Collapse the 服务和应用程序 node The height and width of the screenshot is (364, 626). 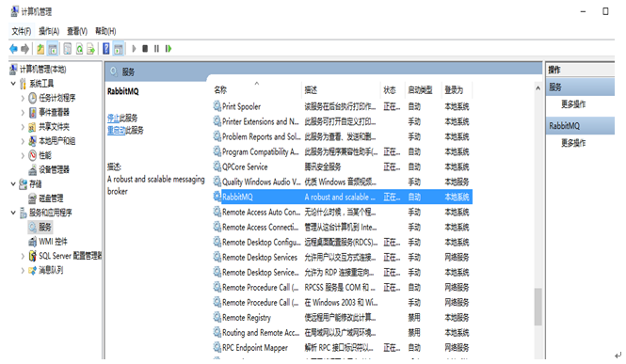[x=13, y=213]
